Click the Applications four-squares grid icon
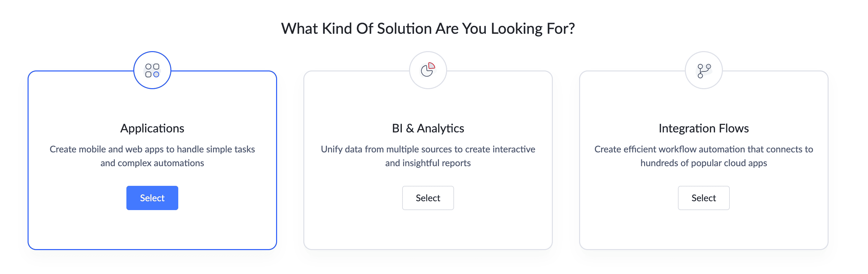This screenshot has width=868, height=274. [x=152, y=70]
